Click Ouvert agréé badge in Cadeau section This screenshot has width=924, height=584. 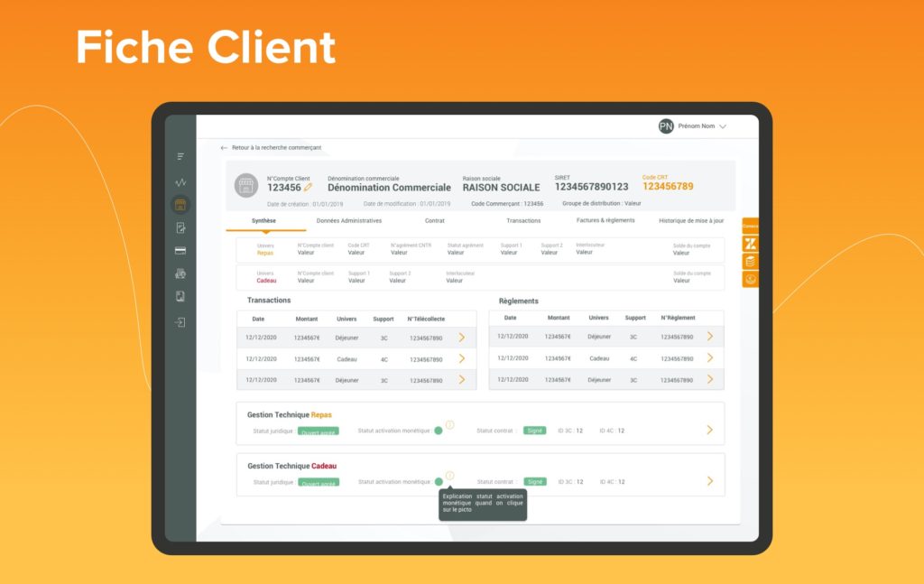click(319, 483)
